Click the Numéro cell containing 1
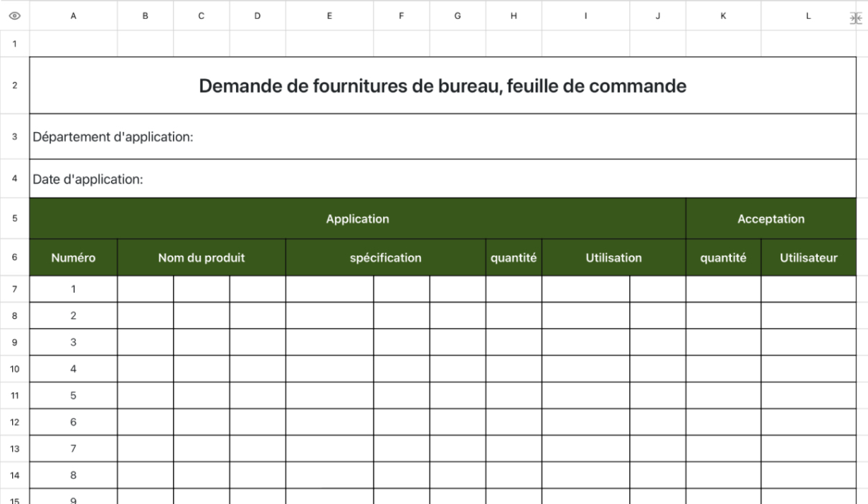This screenshot has height=504, width=868. [x=73, y=289]
